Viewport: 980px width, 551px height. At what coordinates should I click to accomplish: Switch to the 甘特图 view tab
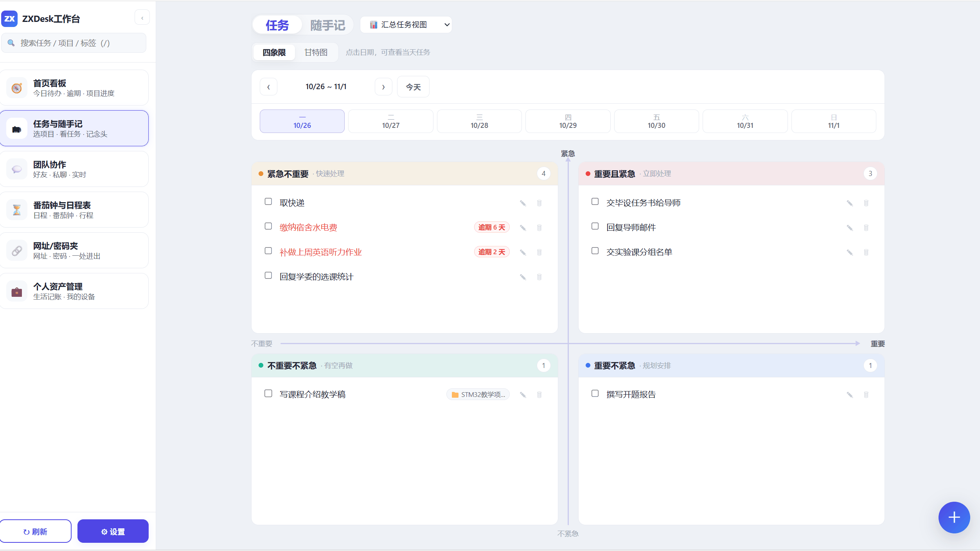tap(316, 52)
